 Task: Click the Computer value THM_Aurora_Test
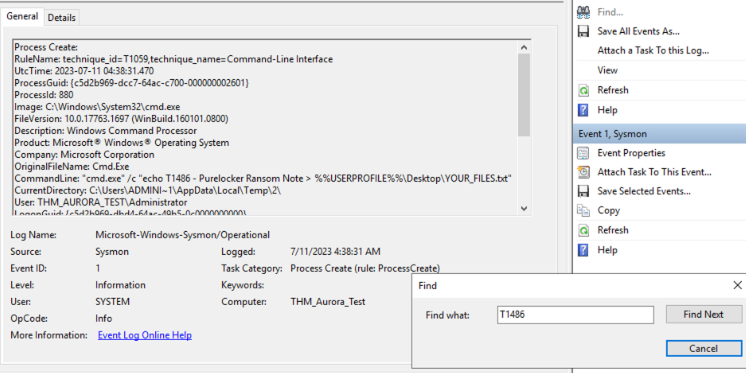(327, 302)
